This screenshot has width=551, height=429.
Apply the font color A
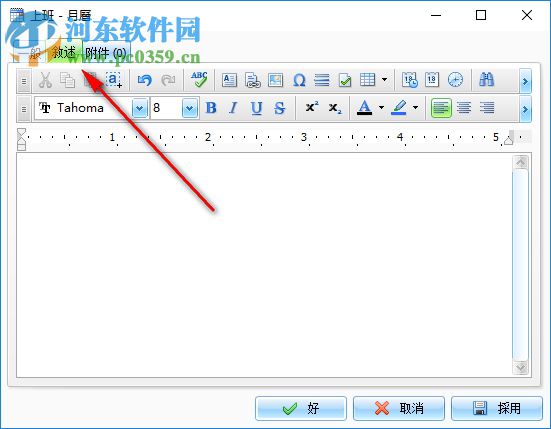coord(364,108)
